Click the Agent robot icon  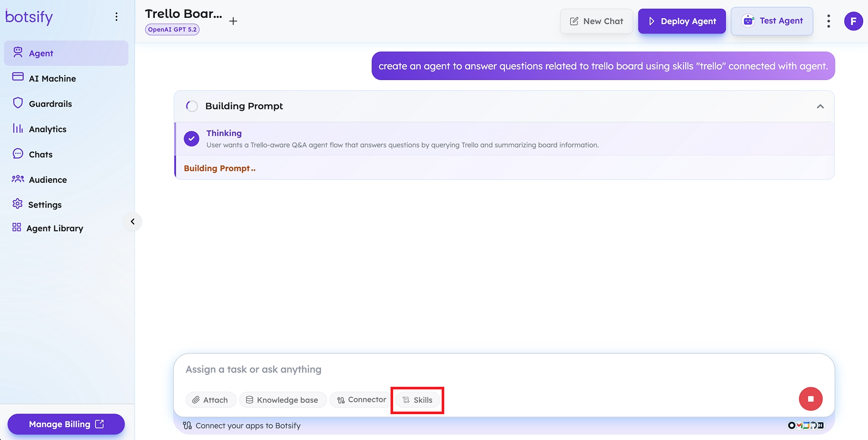pos(18,52)
